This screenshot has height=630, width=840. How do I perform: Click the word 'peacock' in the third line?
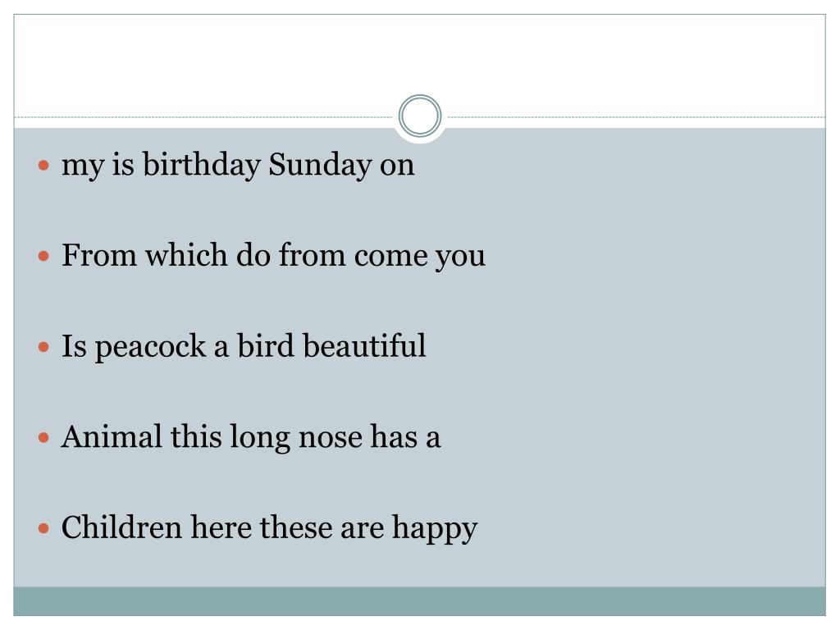(151, 348)
